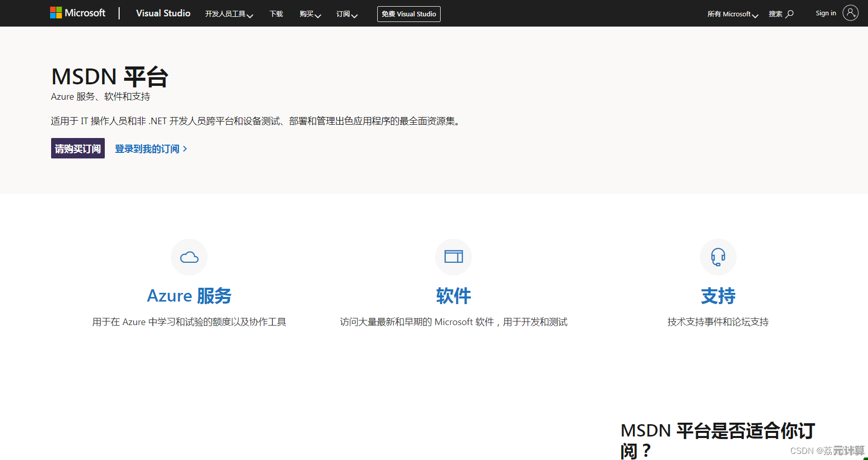The width and height of the screenshot is (868, 460).
Task: Click the 免费 Visual Studio button
Action: (408, 14)
